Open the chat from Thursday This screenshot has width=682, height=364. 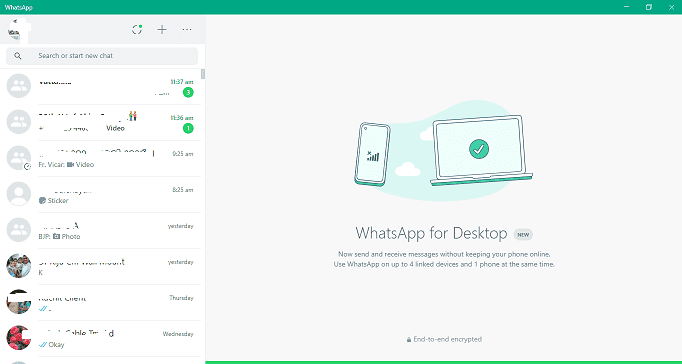tap(100, 303)
